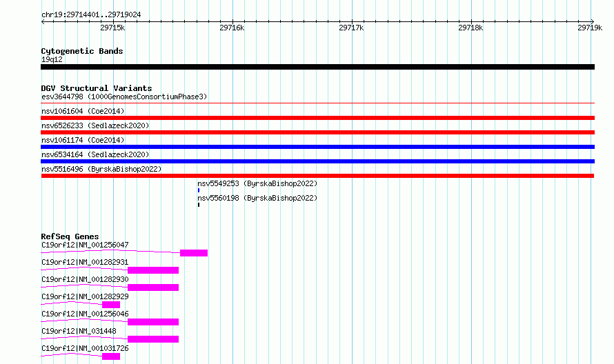Image resolution: width=614 pixels, height=364 pixels.
Task: Click the nsv5549253 (ByrskaBishop2022) label
Action: tap(257, 183)
